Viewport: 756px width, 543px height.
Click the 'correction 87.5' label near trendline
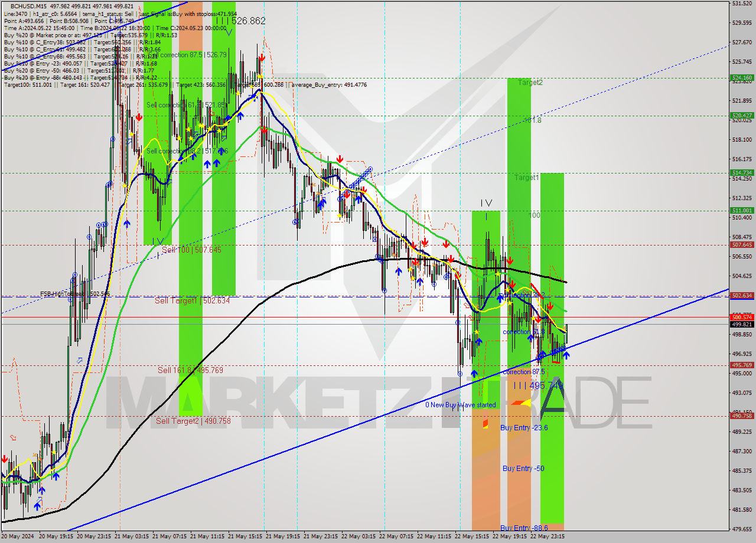tap(525, 372)
